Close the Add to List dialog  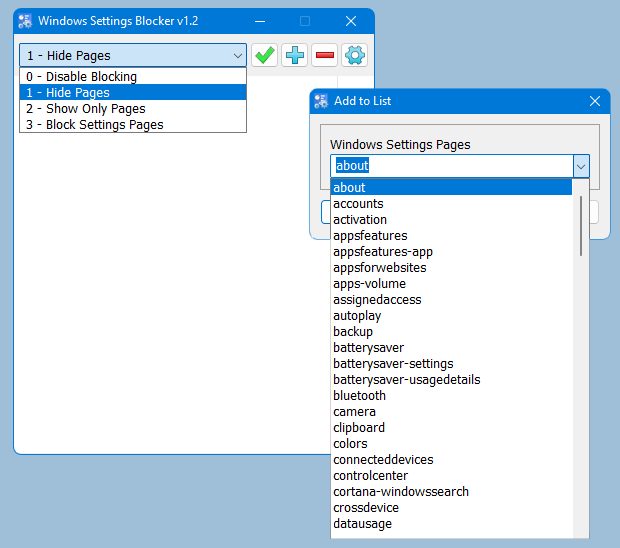tap(594, 101)
